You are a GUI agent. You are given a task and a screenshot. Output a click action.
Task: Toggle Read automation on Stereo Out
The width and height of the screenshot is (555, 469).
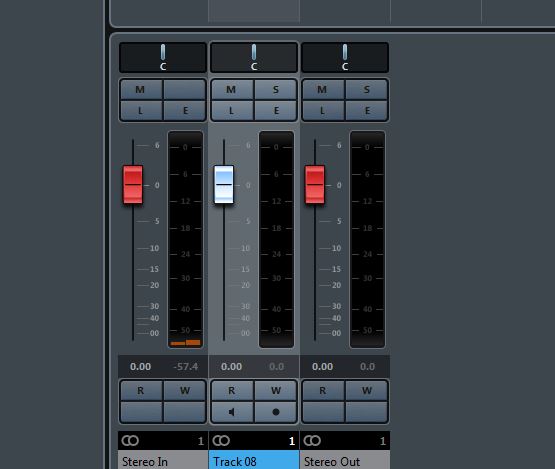click(323, 390)
